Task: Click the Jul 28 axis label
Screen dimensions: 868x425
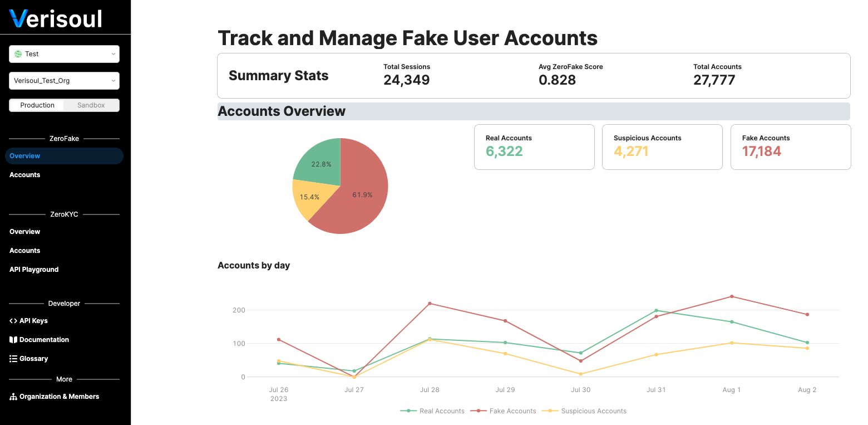Action: (x=430, y=390)
